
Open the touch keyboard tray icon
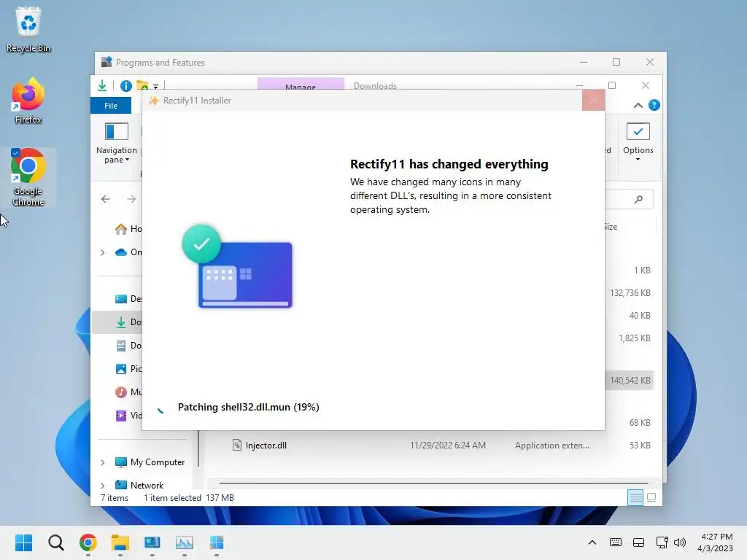[616, 542]
